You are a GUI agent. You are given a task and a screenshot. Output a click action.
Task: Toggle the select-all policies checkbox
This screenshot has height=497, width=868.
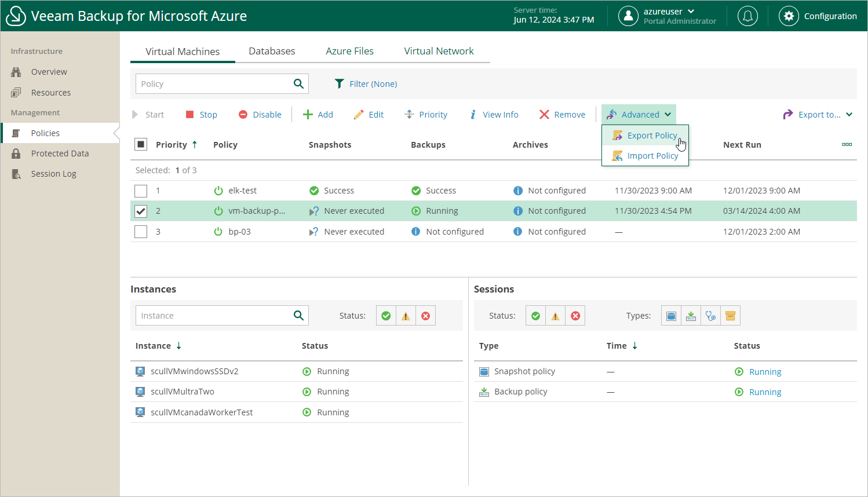coord(141,145)
